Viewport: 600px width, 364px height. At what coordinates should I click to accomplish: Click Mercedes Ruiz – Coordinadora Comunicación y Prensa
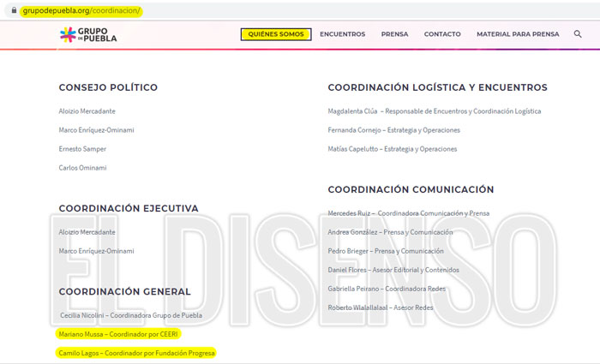click(x=409, y=213)
